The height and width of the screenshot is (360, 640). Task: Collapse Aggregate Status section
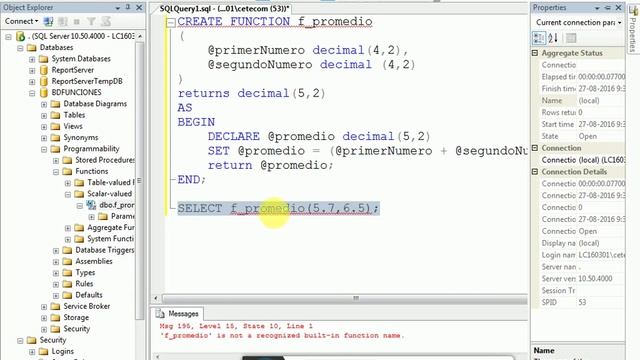pyautogui.click(x=535, y=53)
